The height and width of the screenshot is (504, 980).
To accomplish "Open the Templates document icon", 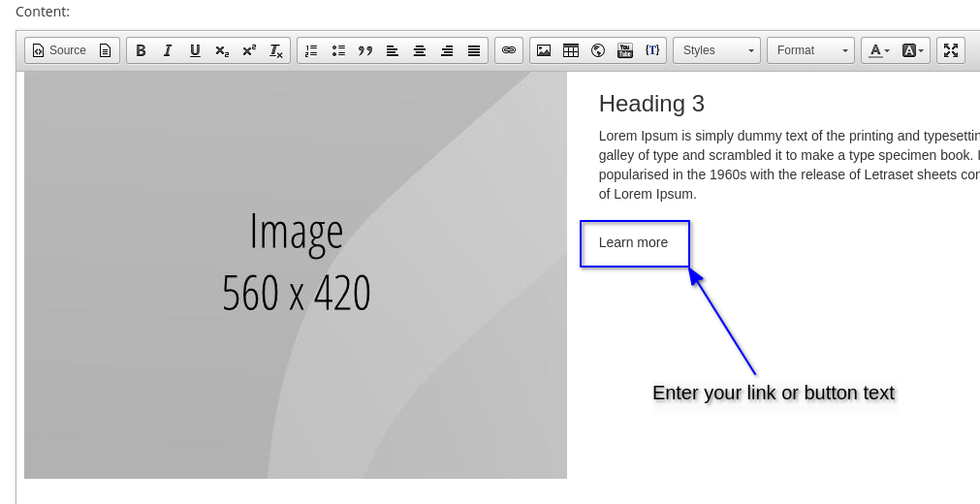I will coord(106,50).
